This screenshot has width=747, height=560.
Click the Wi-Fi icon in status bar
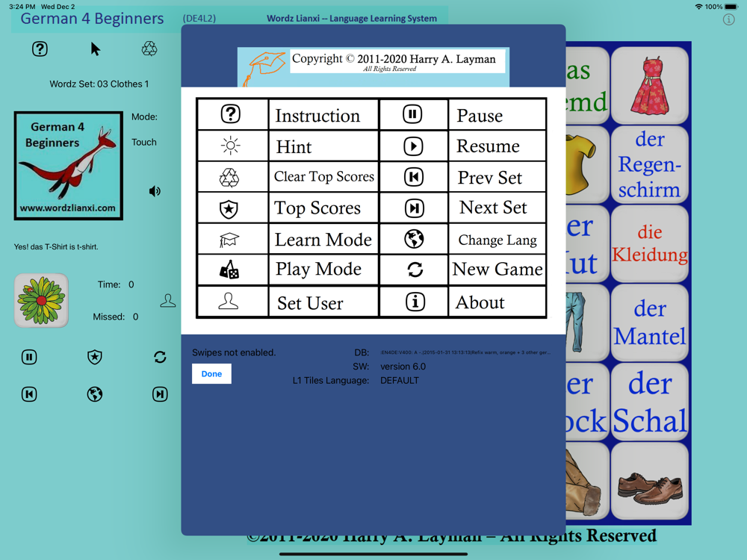pyautogui.click(x=699, y=7)
